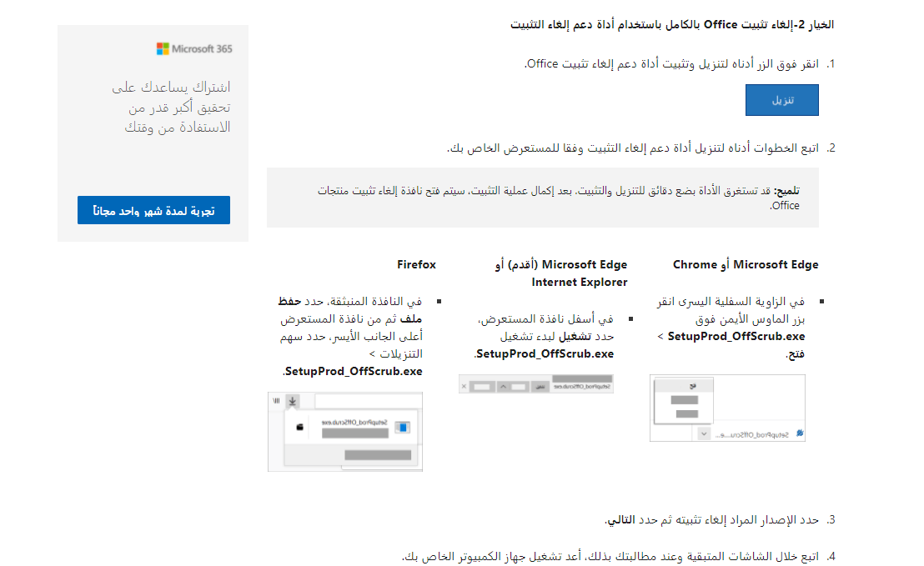Click the Internet Explorer heading text

[580, 283]
